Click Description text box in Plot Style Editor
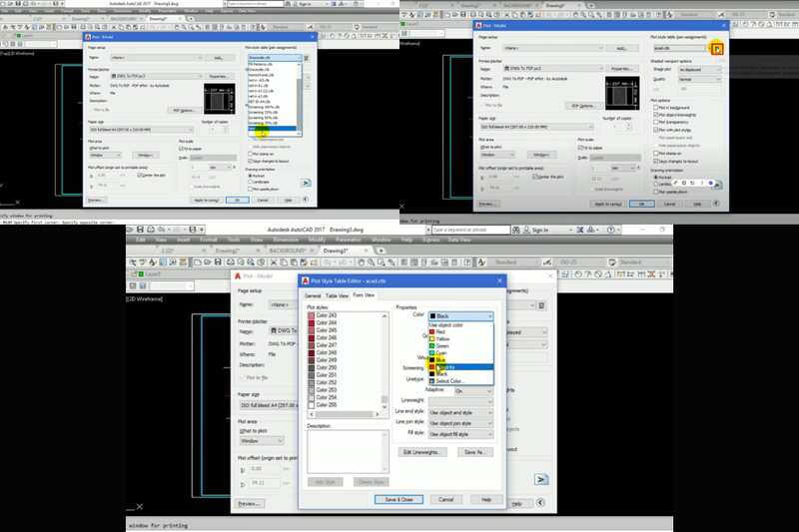 pyautogui.click(x=348, y=451)
